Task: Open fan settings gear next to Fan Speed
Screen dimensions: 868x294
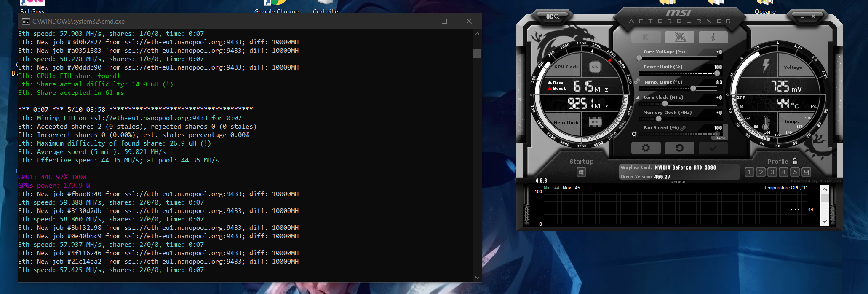Action: (x=634, y=134)
